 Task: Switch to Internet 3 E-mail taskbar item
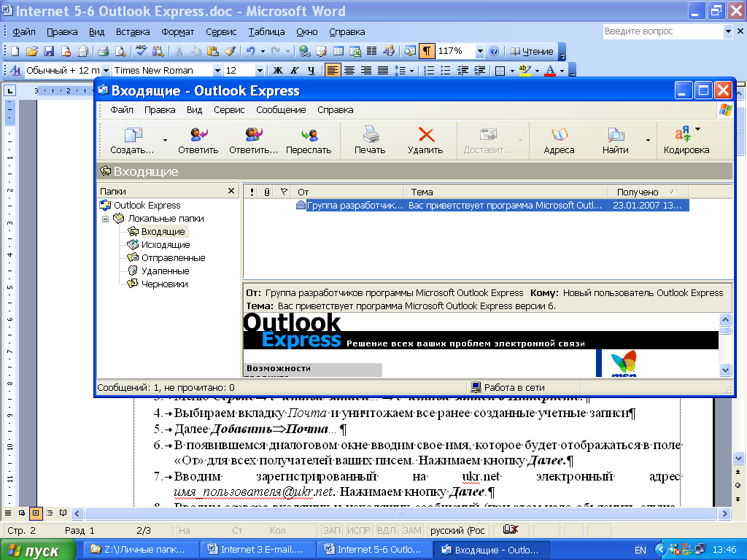(x=258, y=550)
